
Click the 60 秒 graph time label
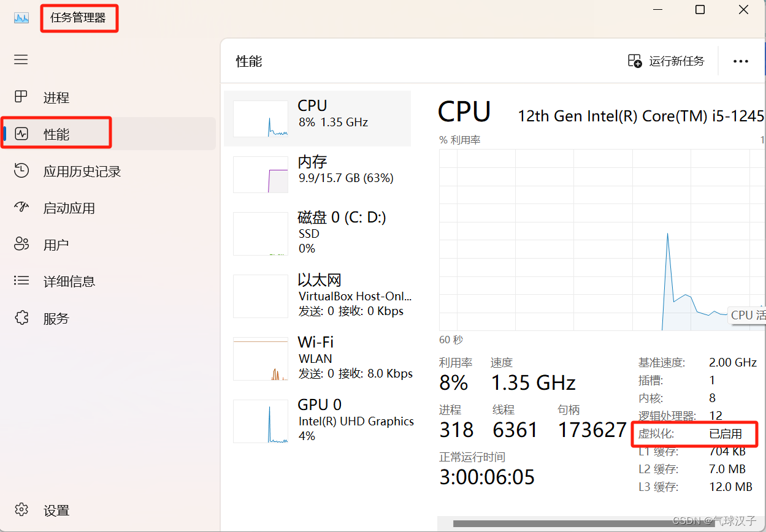coord(451,340)
